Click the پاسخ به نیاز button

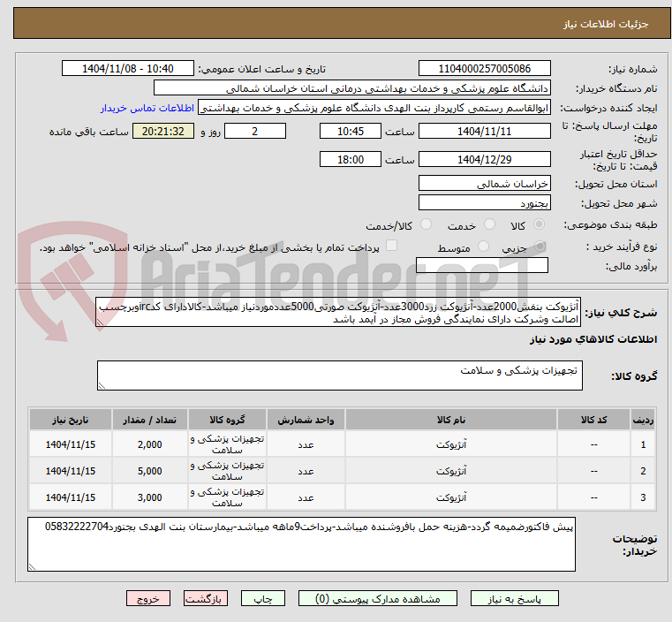[x=514, y=598]
